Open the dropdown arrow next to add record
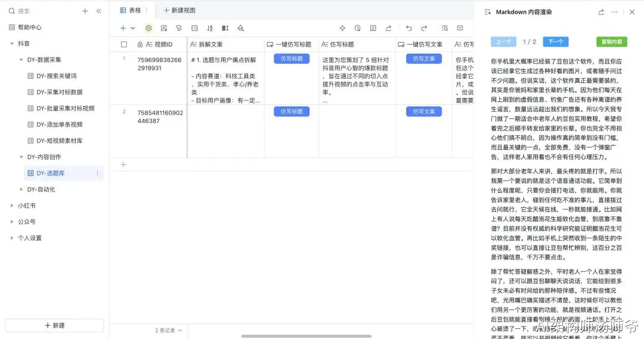 (132, 28)
